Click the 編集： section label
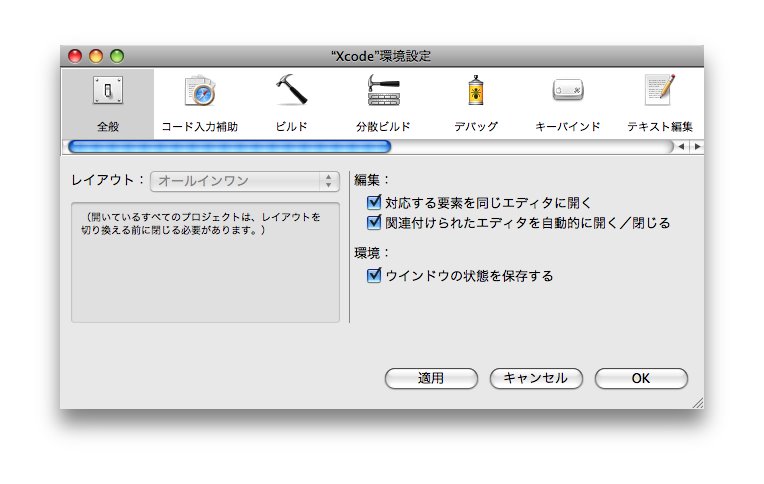 pyautogui.click(x=372, y=180)
